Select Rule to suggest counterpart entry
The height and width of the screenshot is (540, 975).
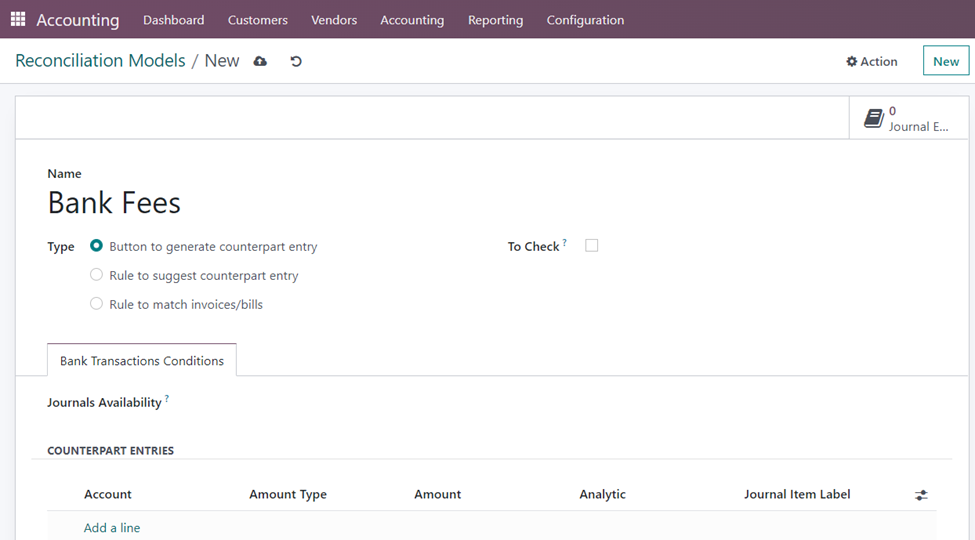[x=97, y=275]
